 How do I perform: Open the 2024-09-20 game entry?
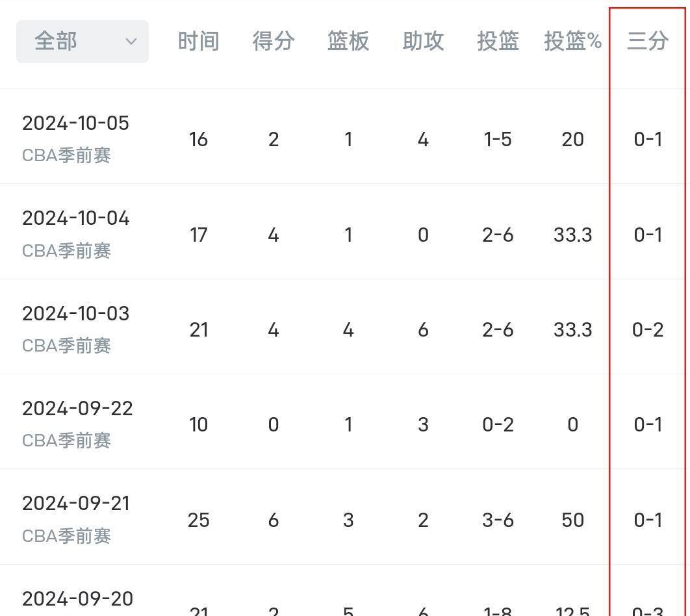click(x=345, y=591)
